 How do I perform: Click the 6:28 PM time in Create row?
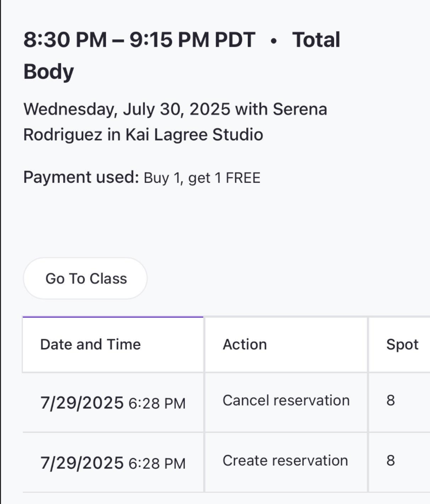(157, 464)
